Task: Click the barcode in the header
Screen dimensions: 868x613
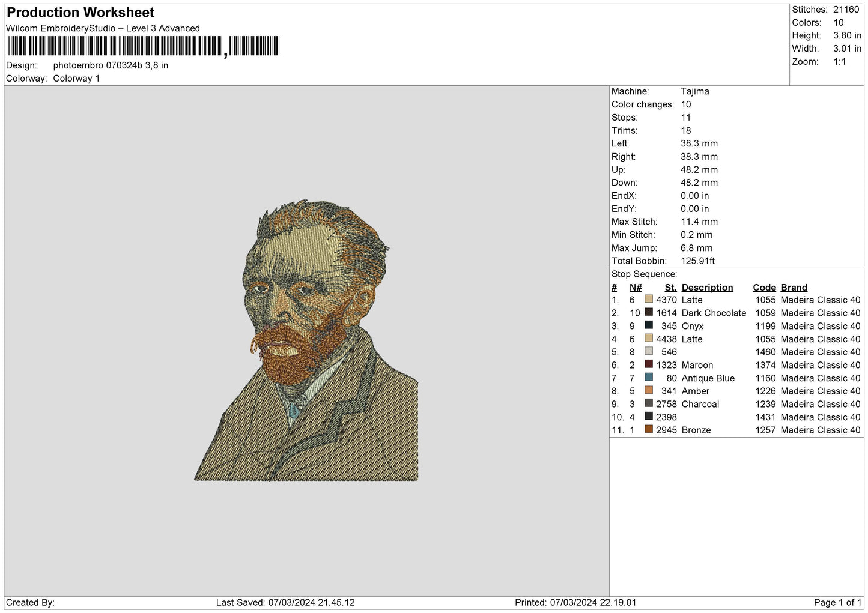Action: coord(144,46)
